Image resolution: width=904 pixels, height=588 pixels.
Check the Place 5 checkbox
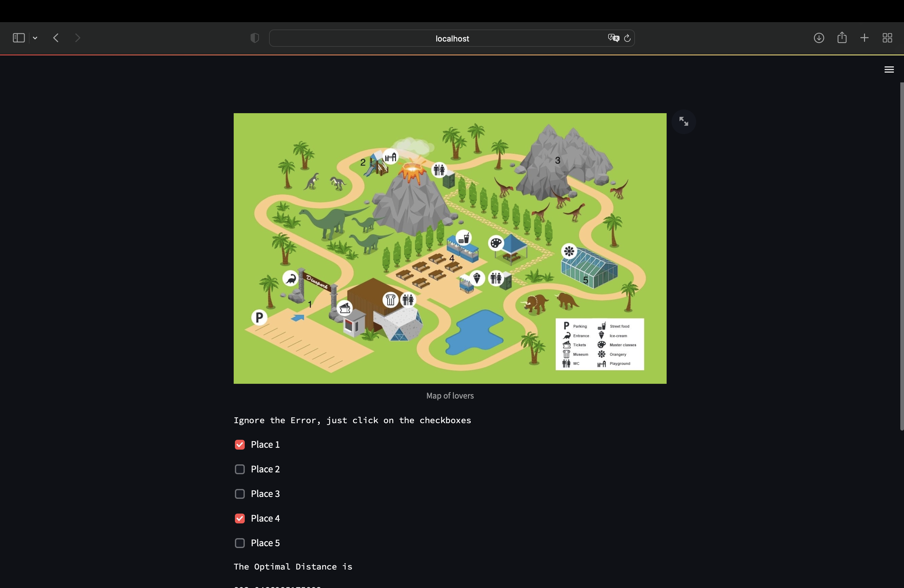coord(240,543)
